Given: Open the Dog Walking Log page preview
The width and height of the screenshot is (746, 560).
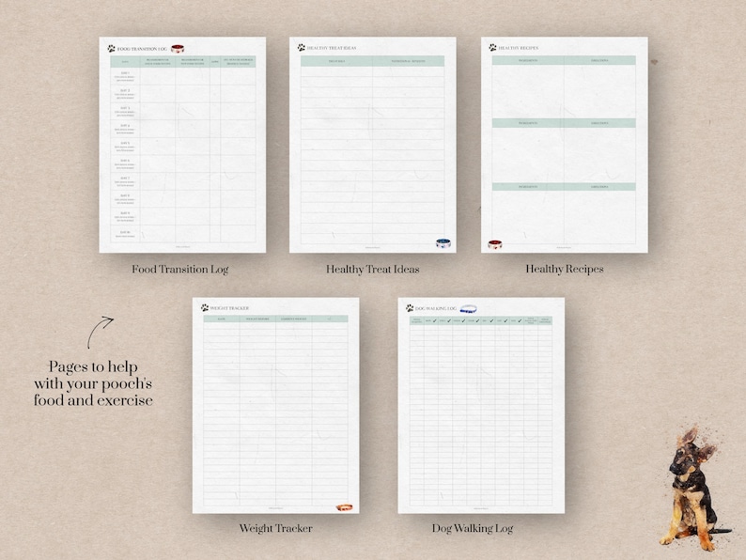Looking at the screenshot, I should [481, 405].
